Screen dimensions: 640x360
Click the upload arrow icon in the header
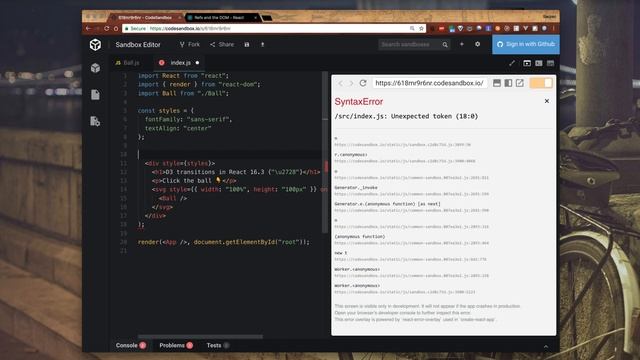click(262, 44)
